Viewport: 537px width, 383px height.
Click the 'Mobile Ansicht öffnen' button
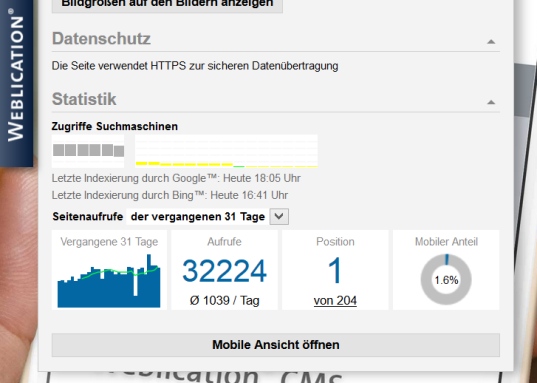pos(276,345)
